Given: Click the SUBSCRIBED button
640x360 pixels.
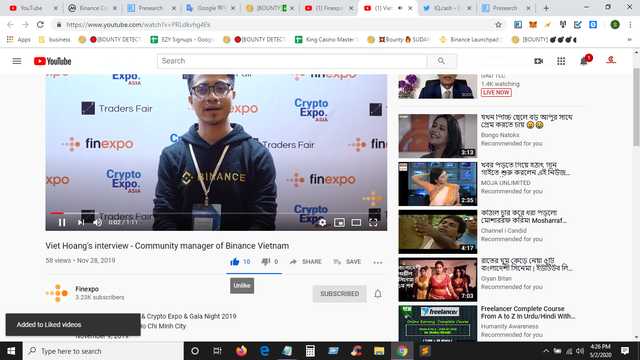Looking at the screenshot, I should [x=340, y=294].
